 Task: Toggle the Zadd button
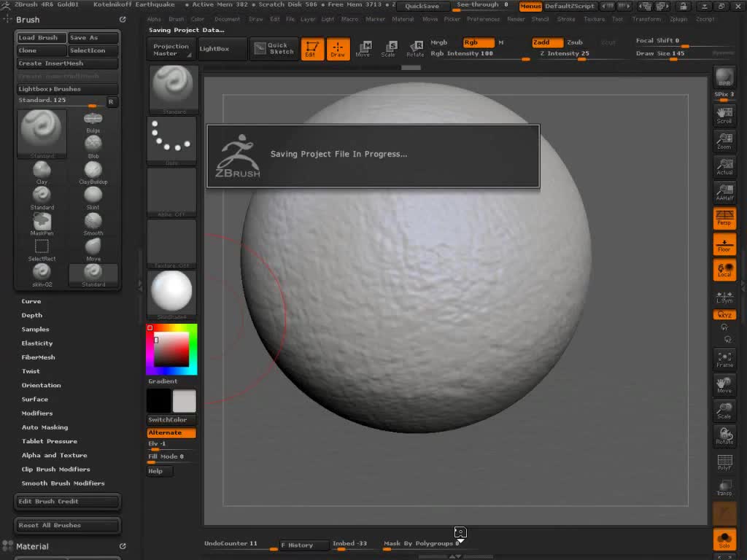point(547,42)
